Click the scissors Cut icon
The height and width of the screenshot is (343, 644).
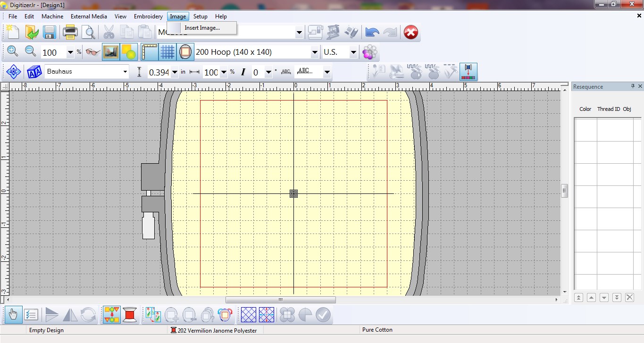(x=109, y=32)
